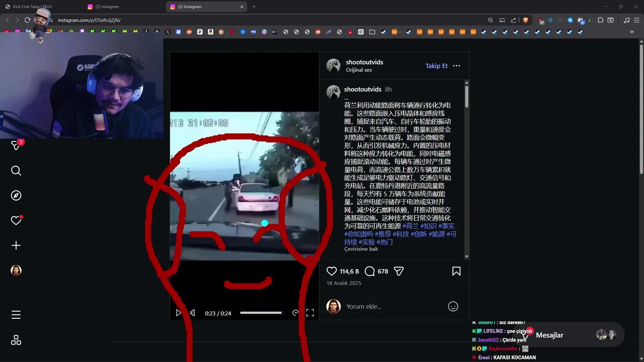The image size is (644, 362).
Task: Open shootoutvids profile from post header
Action: point(364,62)
